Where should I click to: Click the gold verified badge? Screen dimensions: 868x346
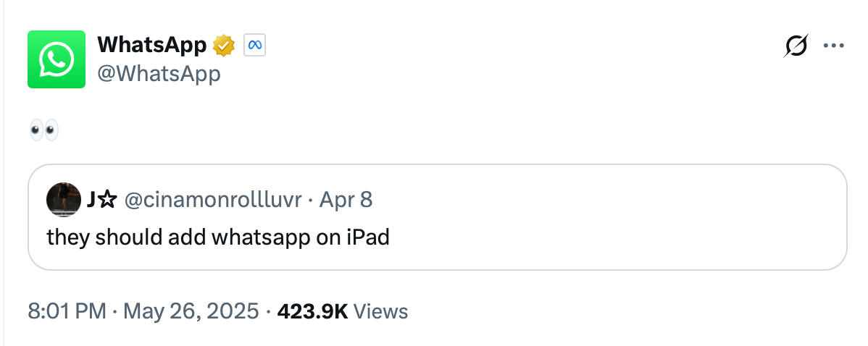pos(224,46)
